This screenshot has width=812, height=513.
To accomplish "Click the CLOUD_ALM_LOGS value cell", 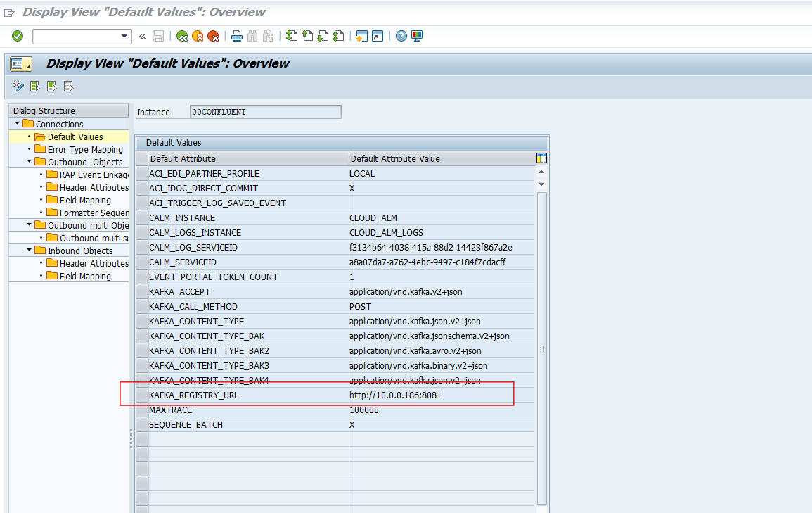I will click(x=442, y=233).
